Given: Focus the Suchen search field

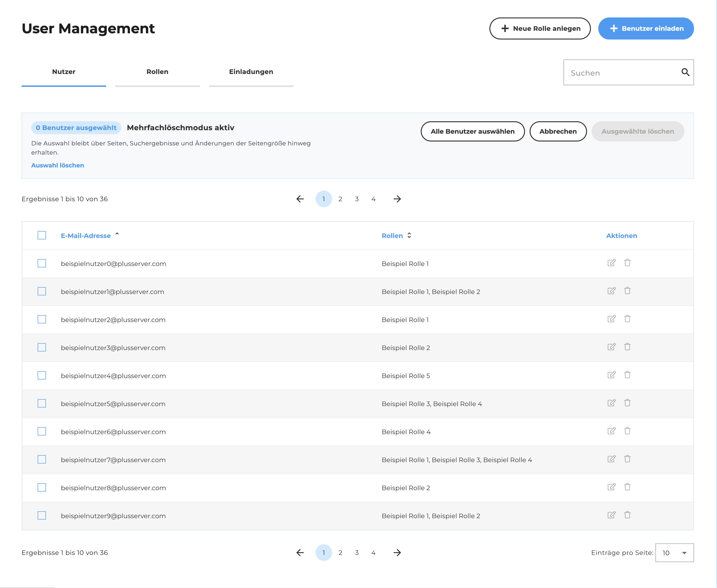Looking at the screenshot, I should click(x=629, y=73).
